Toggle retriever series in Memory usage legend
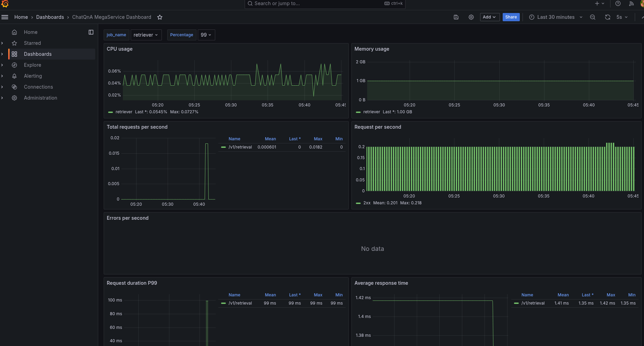 (x=372, y=112)
